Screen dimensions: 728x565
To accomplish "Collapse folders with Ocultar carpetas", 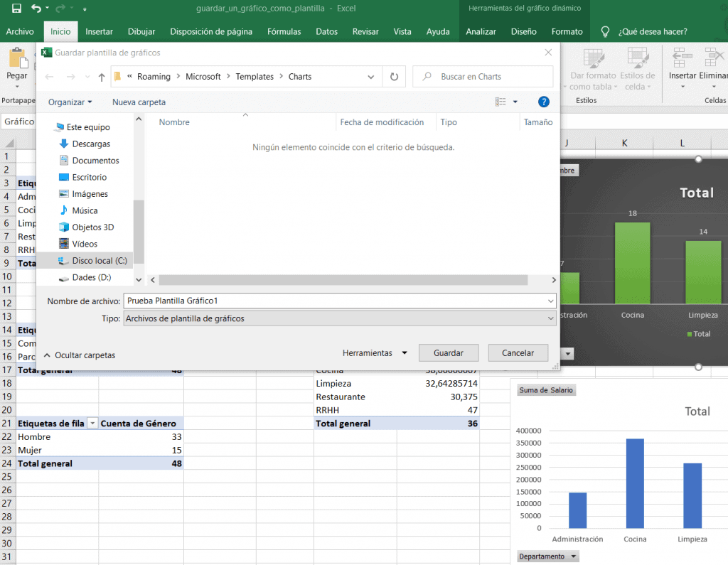I will (x=80, y=355).
